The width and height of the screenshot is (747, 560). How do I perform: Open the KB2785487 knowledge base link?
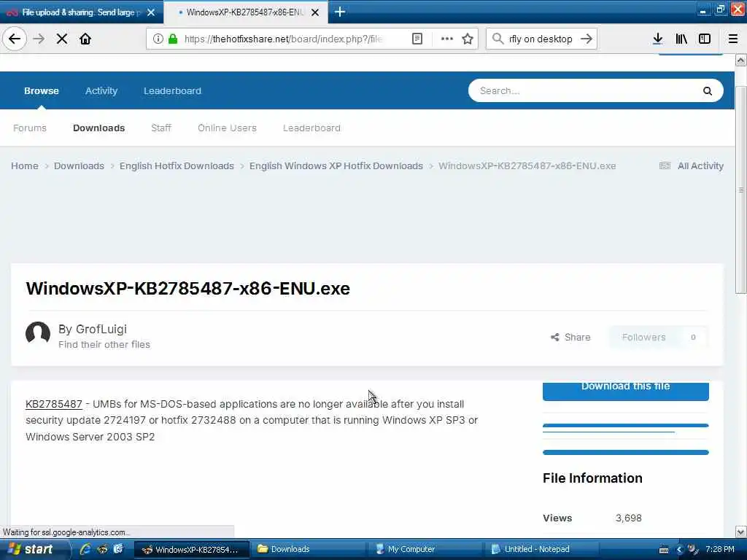[54, 404]
